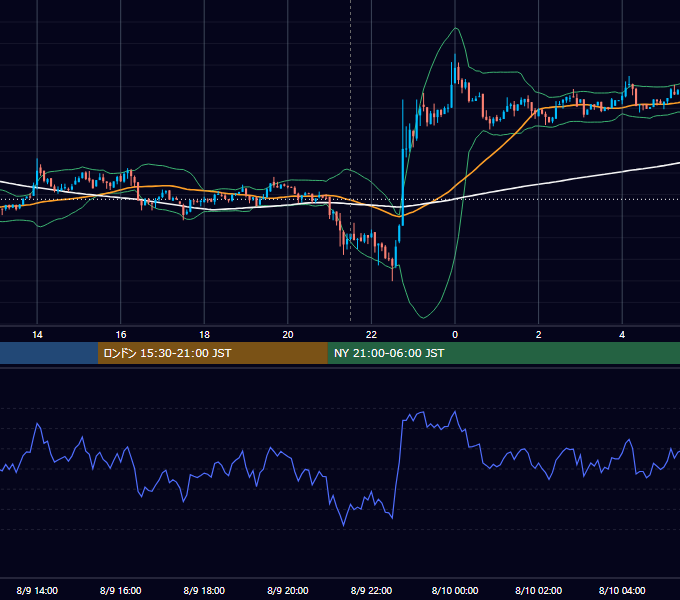Viewport: 680px width, 600px height.
Task: Click the 8/10 02:00 date label
Action: (539, 590)
